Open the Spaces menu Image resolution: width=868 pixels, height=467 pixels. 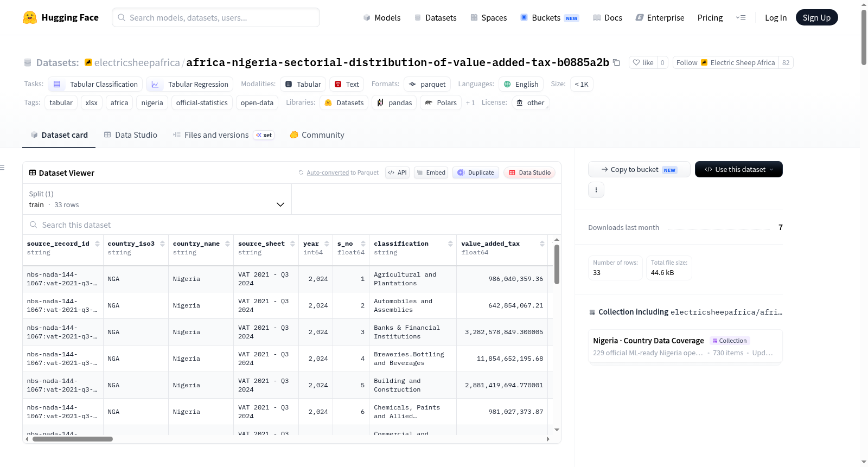tap(489, 17)
